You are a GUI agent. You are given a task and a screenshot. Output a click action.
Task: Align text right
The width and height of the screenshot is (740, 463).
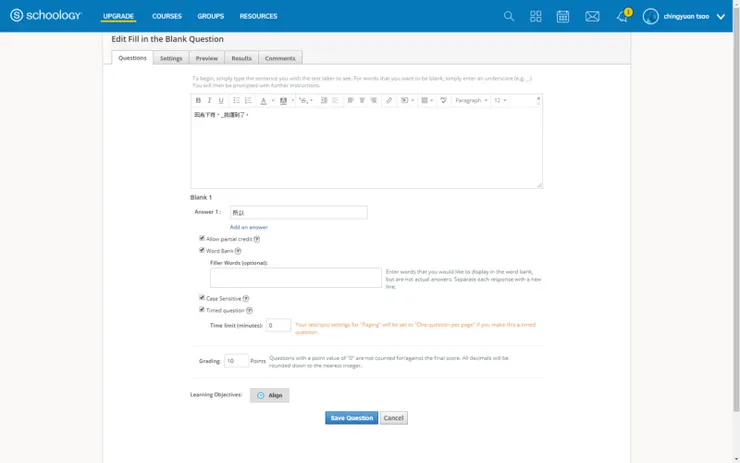point(373,100)
